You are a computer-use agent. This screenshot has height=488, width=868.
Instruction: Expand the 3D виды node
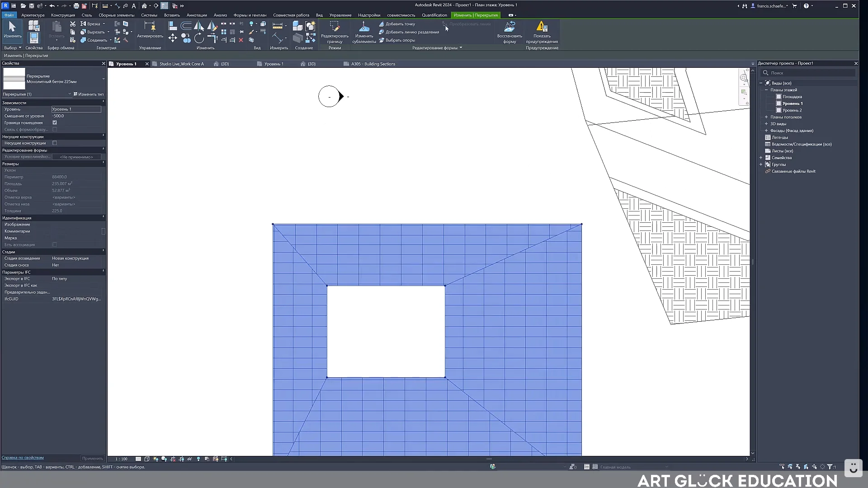(766, 124)
